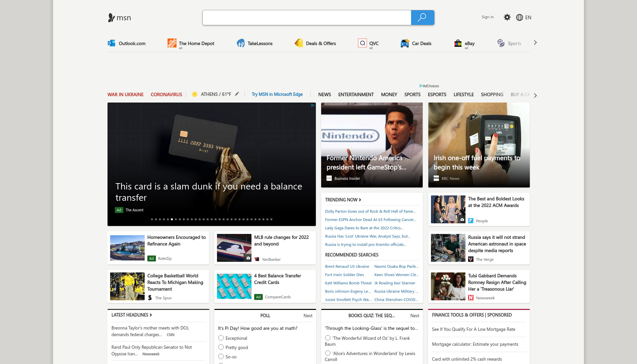Show more navigation categories with the right arrow

tap(535, 95)
